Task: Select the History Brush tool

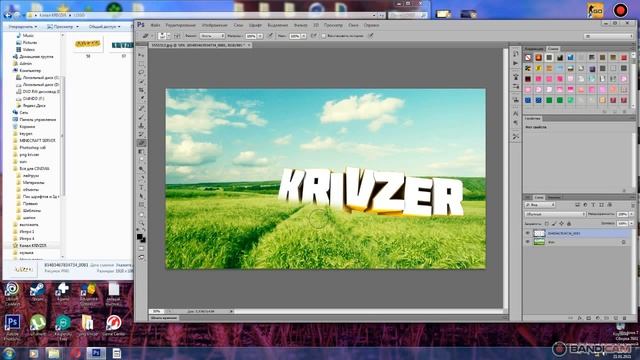Action: (x=141, y=134)
